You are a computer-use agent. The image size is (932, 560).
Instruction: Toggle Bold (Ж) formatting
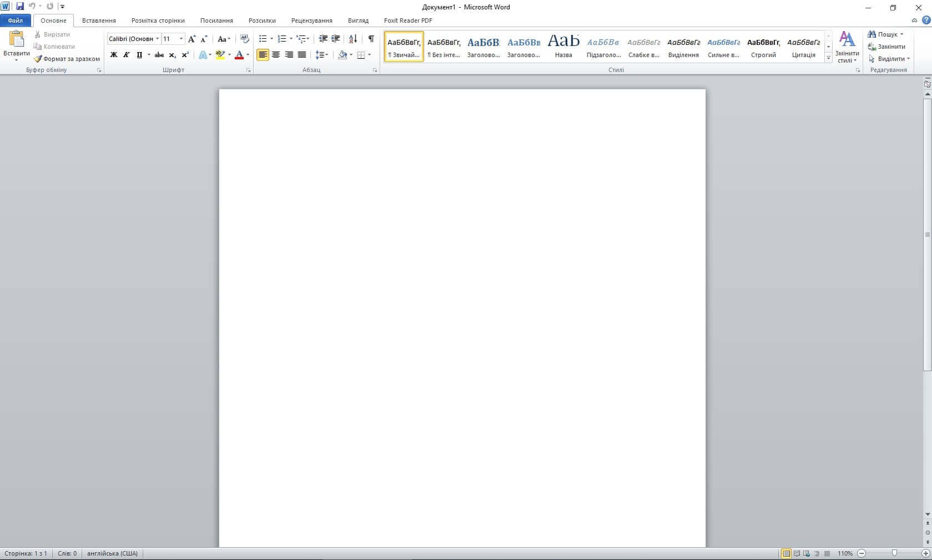114,55
